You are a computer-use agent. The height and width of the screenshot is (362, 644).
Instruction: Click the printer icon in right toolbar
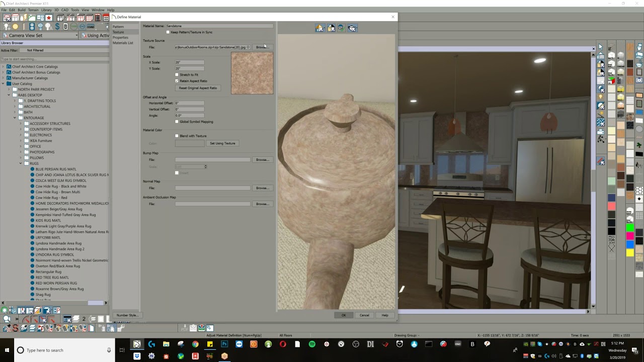[601, 132]
